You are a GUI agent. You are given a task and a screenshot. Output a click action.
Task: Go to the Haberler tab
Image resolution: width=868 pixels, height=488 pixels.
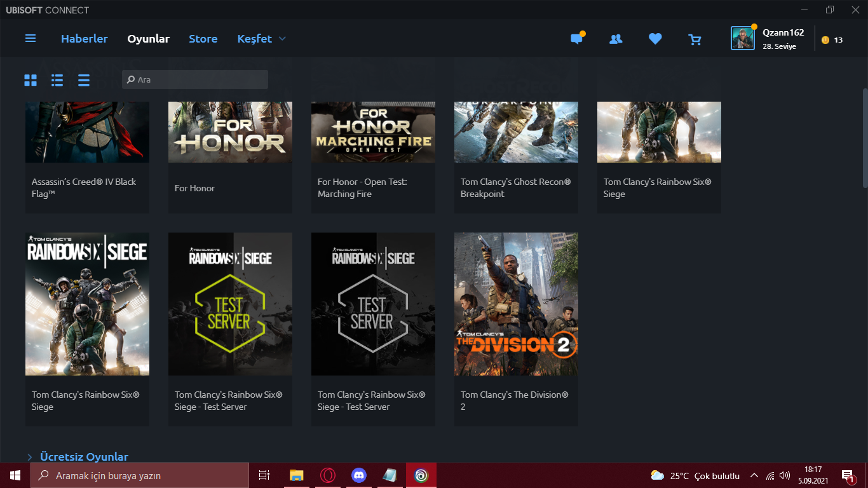(85, 39)
